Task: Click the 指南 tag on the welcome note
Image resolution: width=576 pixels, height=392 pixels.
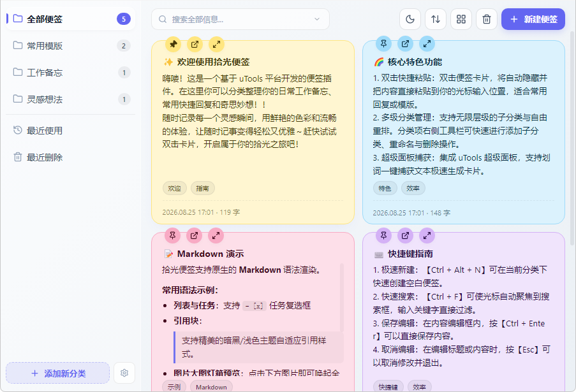Action: (202, 188)
